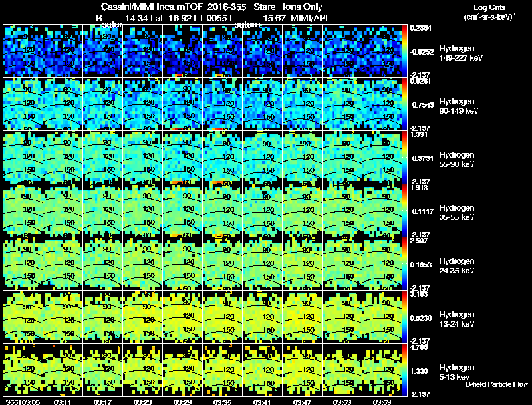Click the '03:23' time label

(x=142, y=402)
